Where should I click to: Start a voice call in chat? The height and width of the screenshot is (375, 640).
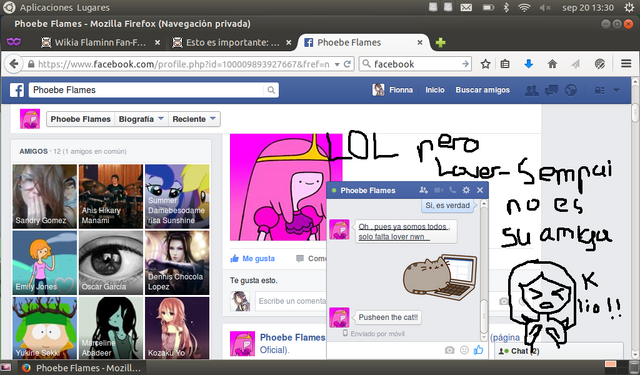(x=452, y=190)
